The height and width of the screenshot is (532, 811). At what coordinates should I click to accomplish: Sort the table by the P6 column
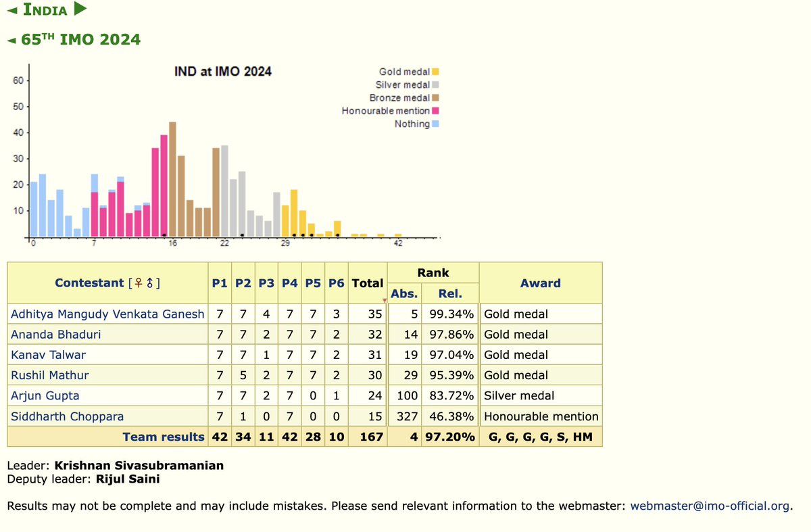click(x=336, y=283)
